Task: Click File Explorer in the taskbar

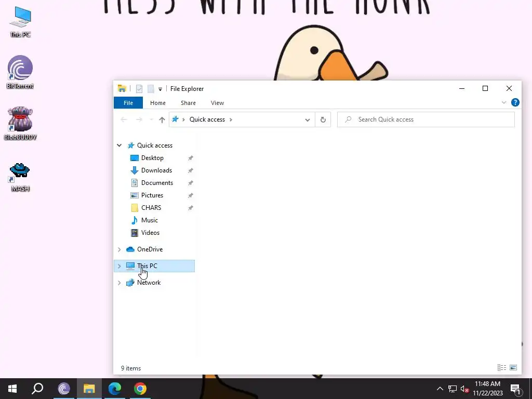Action: click(x=89, y=389)
